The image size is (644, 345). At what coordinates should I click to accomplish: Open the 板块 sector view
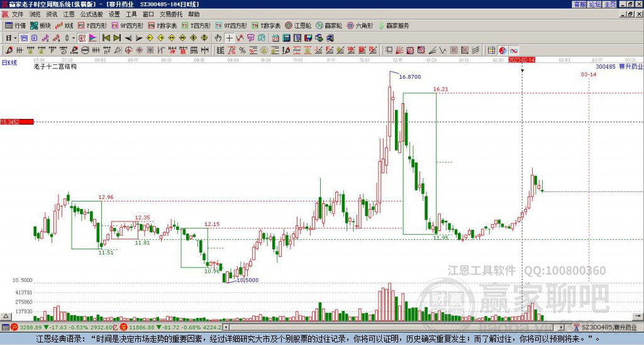pyautogui.click(x=40, y=25)
